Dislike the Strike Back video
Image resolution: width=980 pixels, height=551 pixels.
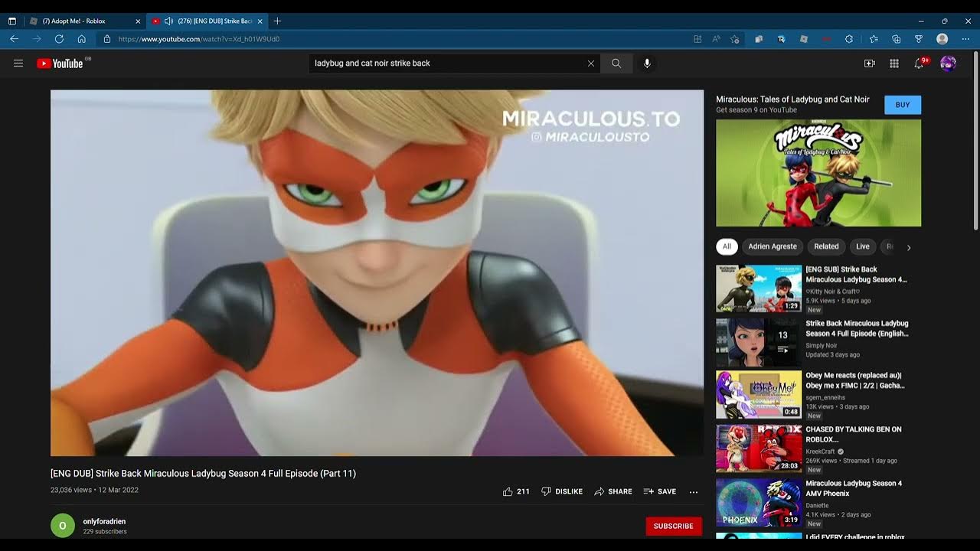click(562, 491)
